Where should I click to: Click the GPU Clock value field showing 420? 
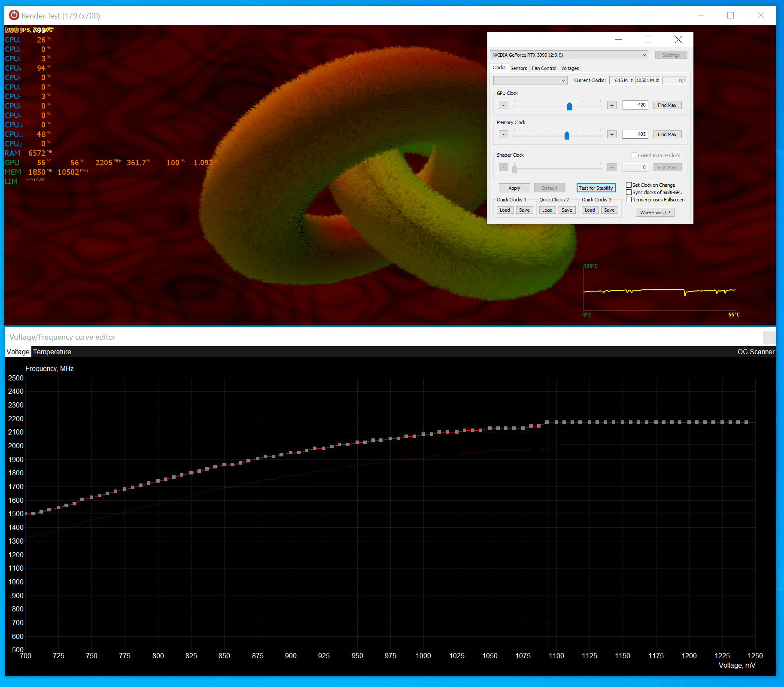point(635,105)
